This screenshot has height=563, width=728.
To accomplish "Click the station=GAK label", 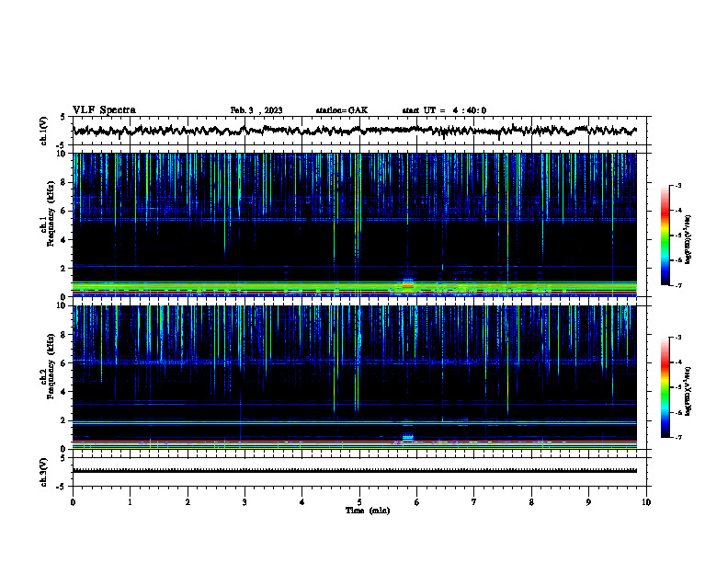I will pyautogui.click(x=342, y=110).
